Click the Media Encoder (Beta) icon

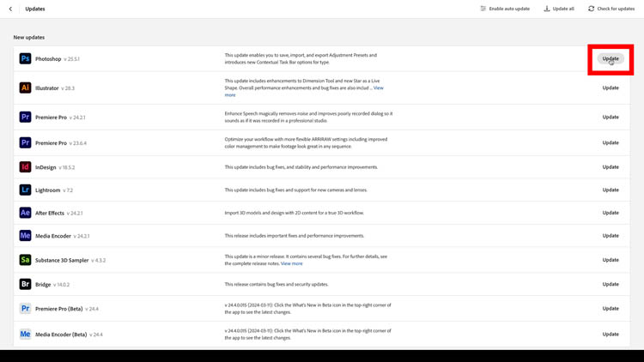point(25,334)
